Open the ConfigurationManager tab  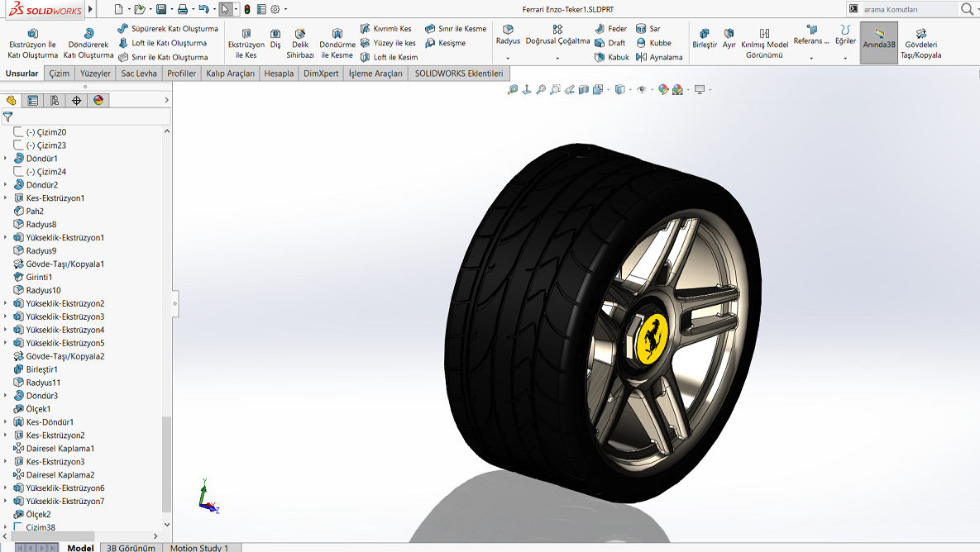(55, 101)
